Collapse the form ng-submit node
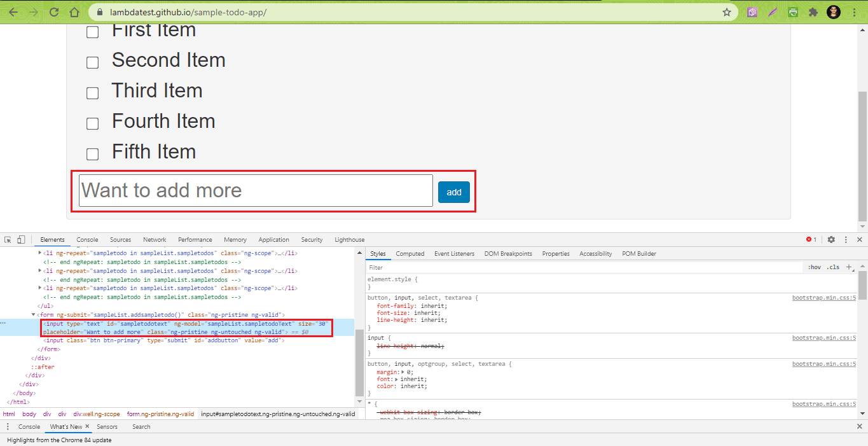The height and width of the screenshot is (446, 868). click(x=34, y=315)
